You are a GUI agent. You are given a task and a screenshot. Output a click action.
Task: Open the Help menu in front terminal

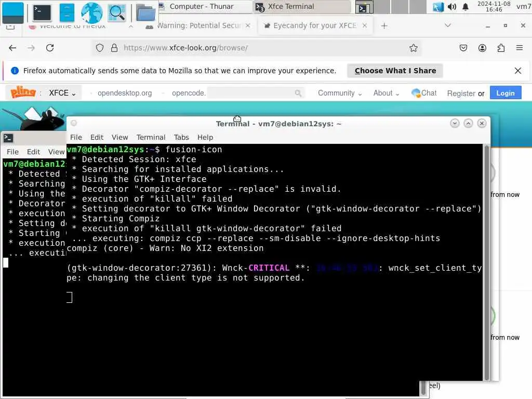coord(205,137)
